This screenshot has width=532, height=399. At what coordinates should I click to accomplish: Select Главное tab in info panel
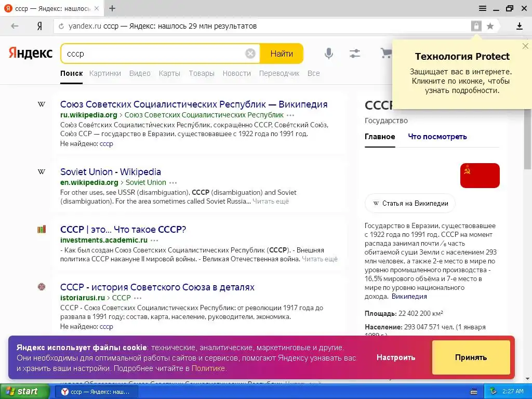click(380, 137)
